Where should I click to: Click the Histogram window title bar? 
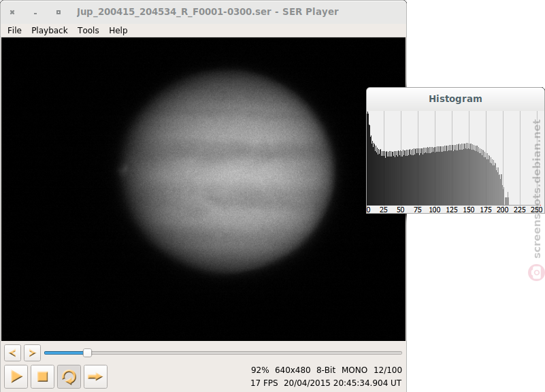455,99
